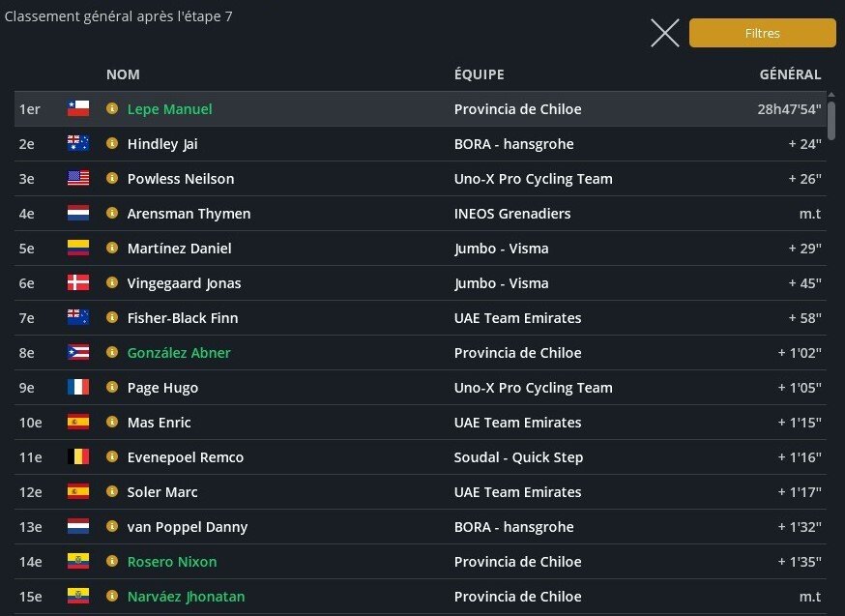Sort by the NOM column header

123,74
